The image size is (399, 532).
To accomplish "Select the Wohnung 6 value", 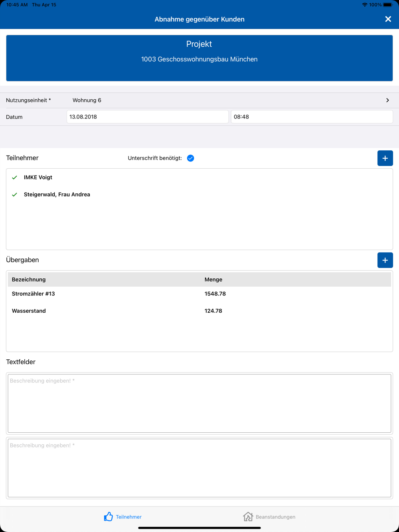I will (87, 100).
